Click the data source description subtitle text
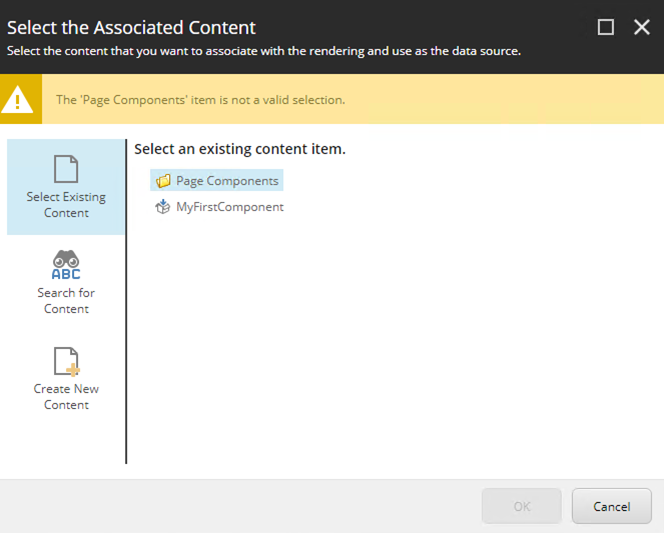Viewport: 664px width, 533px height. pyautogui.click(x=264, y=51)
